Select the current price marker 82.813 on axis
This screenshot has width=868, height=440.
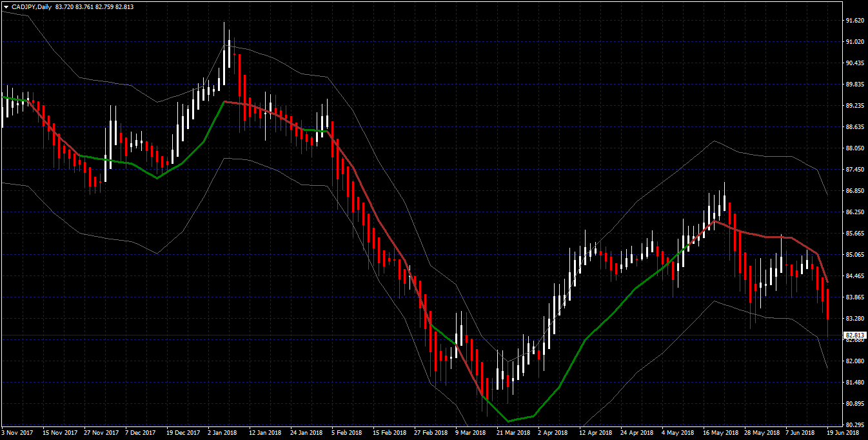854,335
